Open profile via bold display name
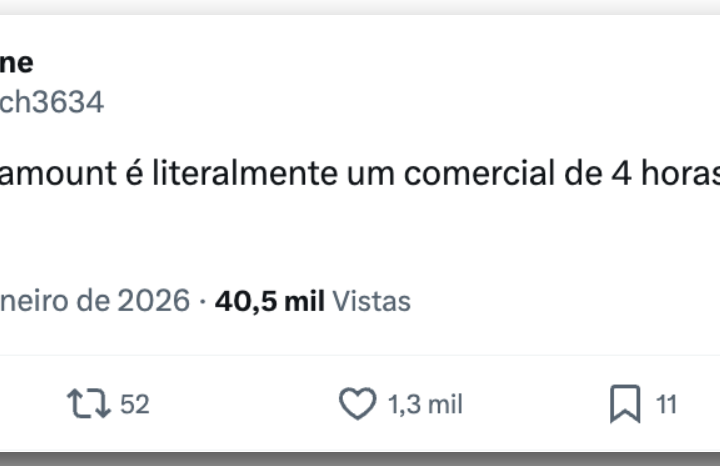The width and height of the screenshot is (720, 466). 16,62
